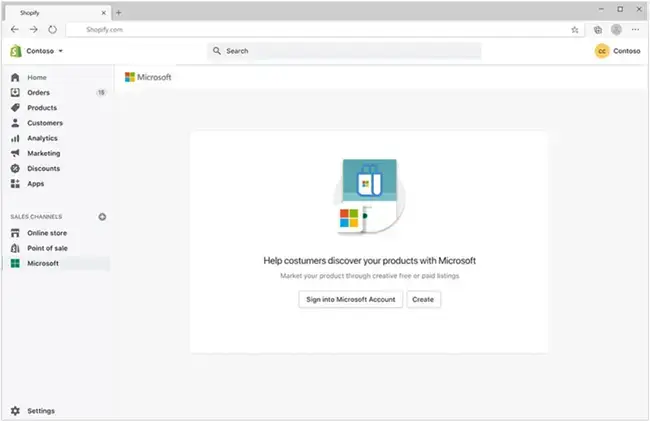
Task: Open the Apps grid icon
Action: click(15, 184)
